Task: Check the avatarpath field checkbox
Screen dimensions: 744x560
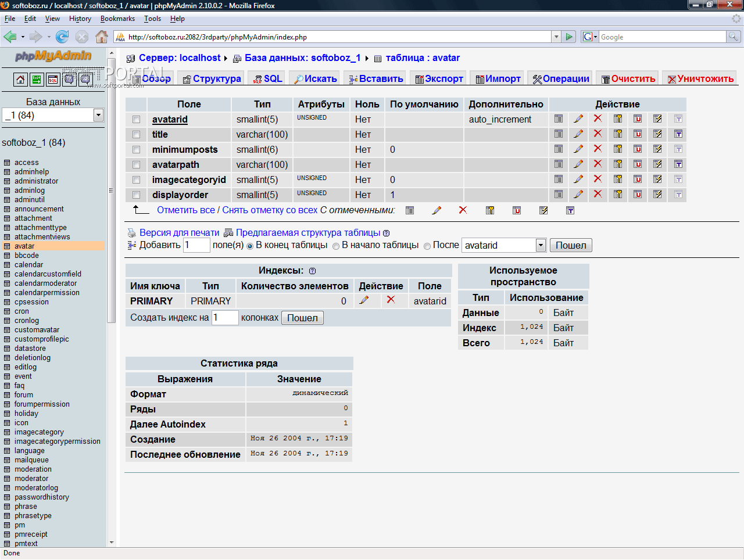Action: (x=136, y=164)
